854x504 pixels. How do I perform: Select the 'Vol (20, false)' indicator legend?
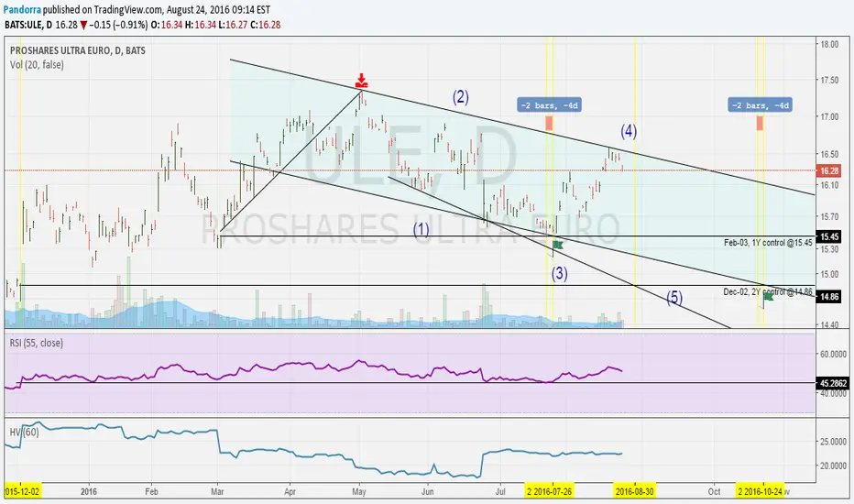click(x=37, y=65)
